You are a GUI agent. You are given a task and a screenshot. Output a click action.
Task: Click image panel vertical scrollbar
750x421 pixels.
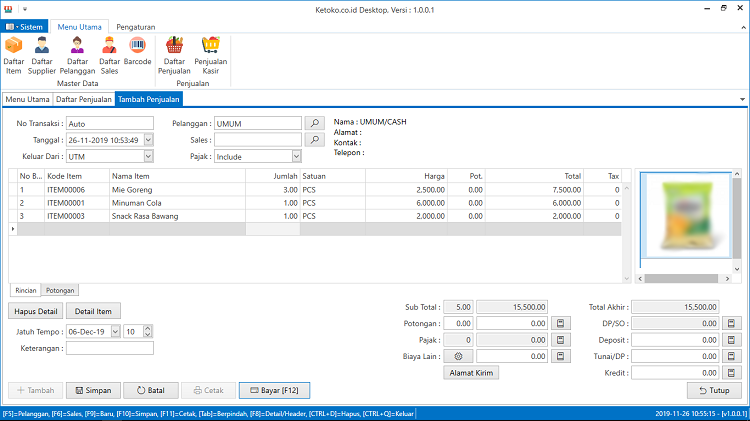pos(737,221)
